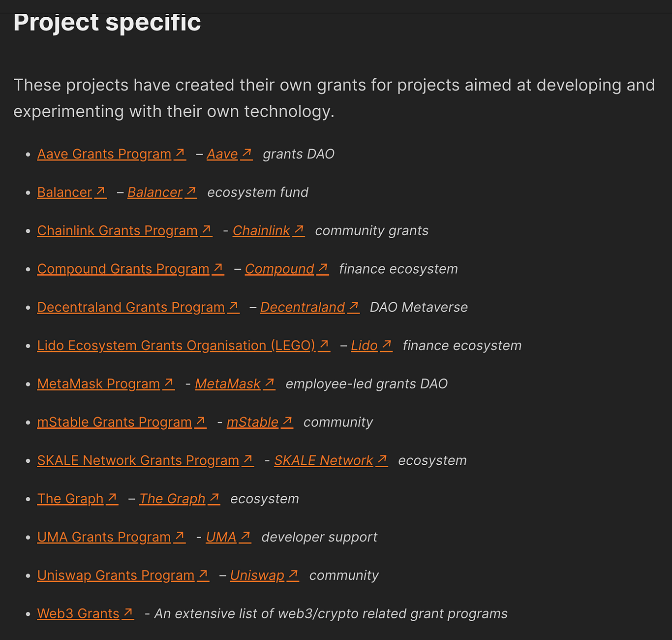Click external arrow icon after Web3 Grants
Screen dimensions: 672x640
[x=128, y=613]
